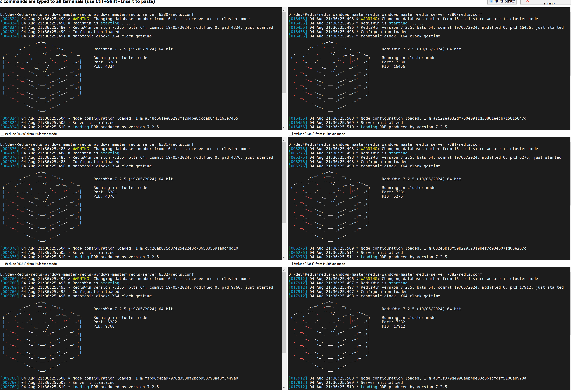The width and height of the screenshot is (571, 392).
Task: Click node ID c5c26ab871d07e25e22e0c7065035691a8c4dd10
Action: point(191,248)
